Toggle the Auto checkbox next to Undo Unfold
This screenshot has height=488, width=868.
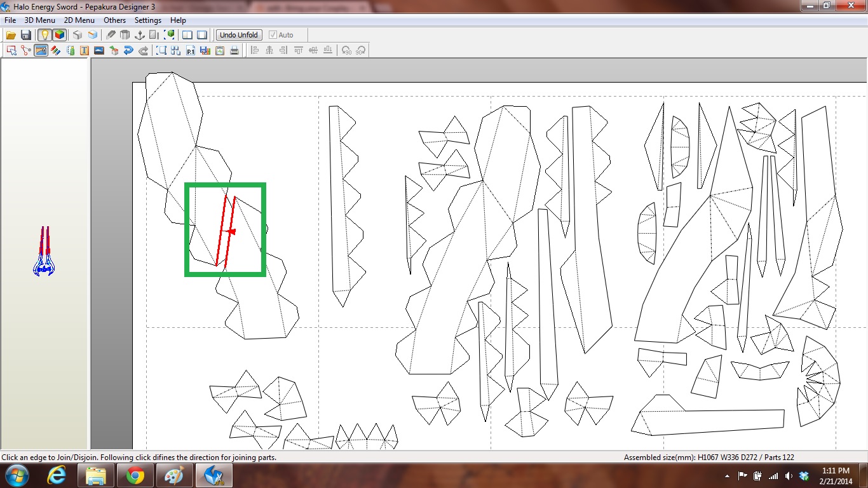click(x=273, y=35)
